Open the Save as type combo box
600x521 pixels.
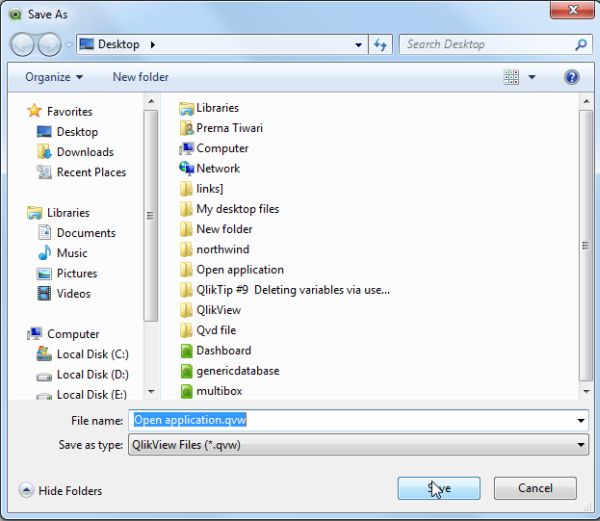(358, 445)
